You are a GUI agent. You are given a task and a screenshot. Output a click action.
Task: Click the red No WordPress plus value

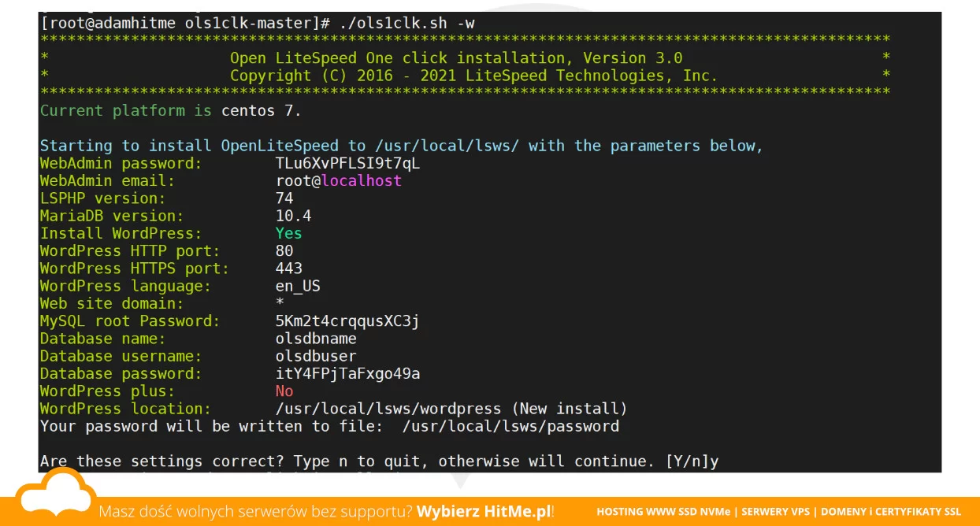click(x=284, y=391)
